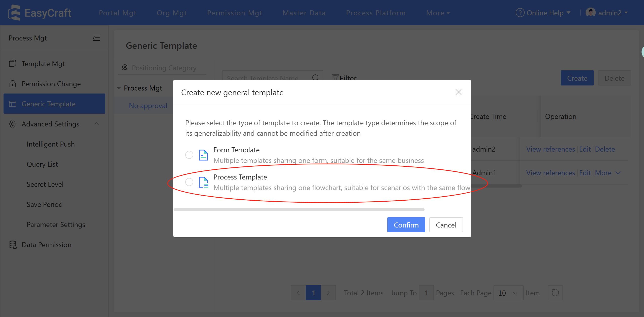Click the pagination refresh icon

[x=555, y=293]
